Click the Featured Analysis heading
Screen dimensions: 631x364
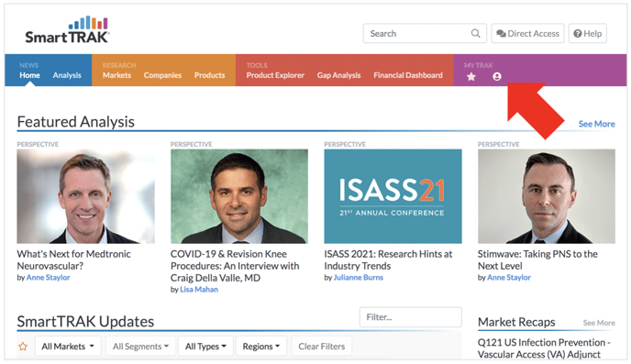[x=75, y=122]
